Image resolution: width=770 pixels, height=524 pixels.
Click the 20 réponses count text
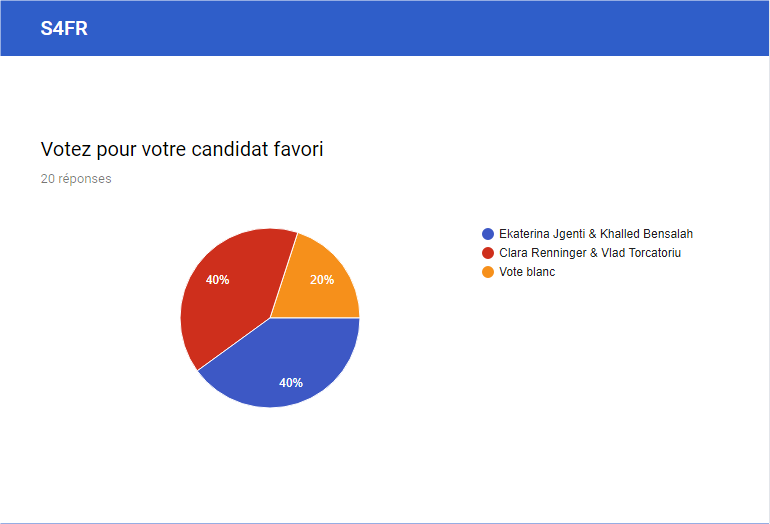pos(76,179)
